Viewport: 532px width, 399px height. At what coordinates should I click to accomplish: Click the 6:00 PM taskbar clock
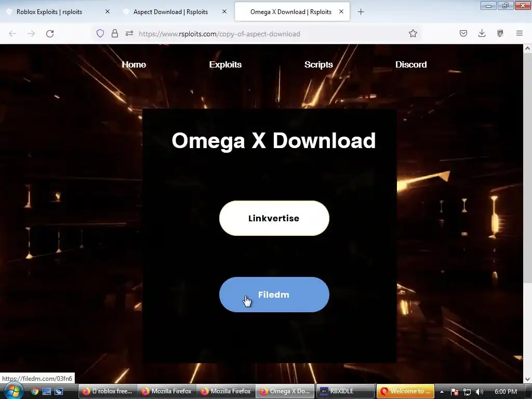pyautogui.click(x=506, y=392)
